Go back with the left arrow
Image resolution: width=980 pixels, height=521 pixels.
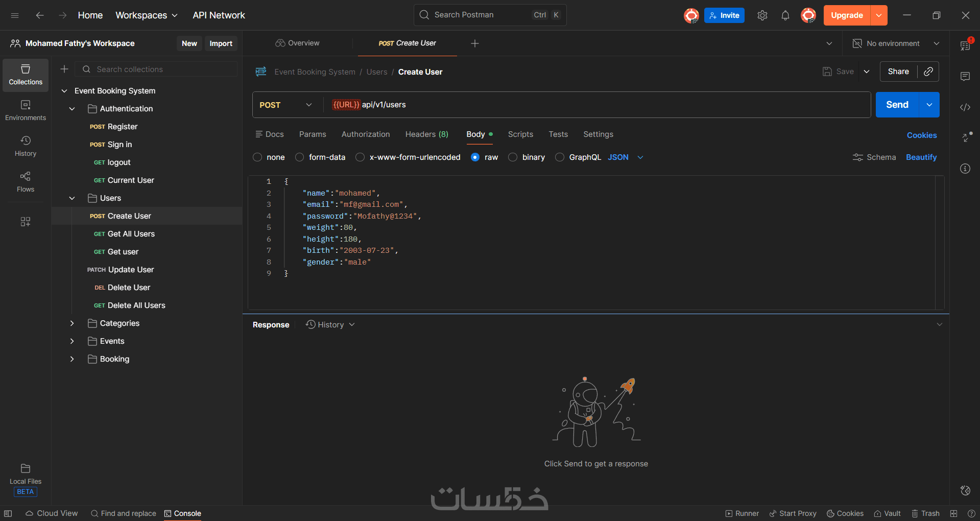(x=39, y=15)
